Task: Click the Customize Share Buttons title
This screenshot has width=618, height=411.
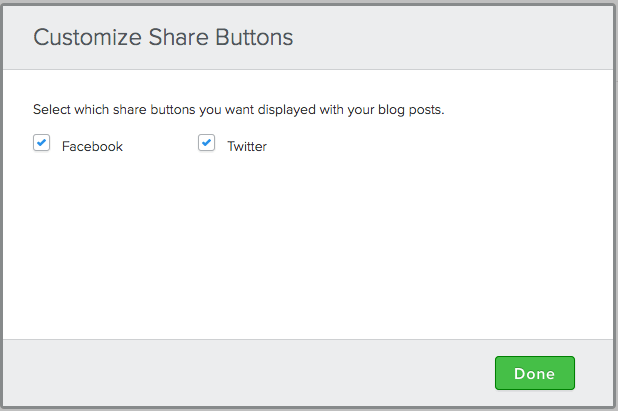Action: (163, 37)
